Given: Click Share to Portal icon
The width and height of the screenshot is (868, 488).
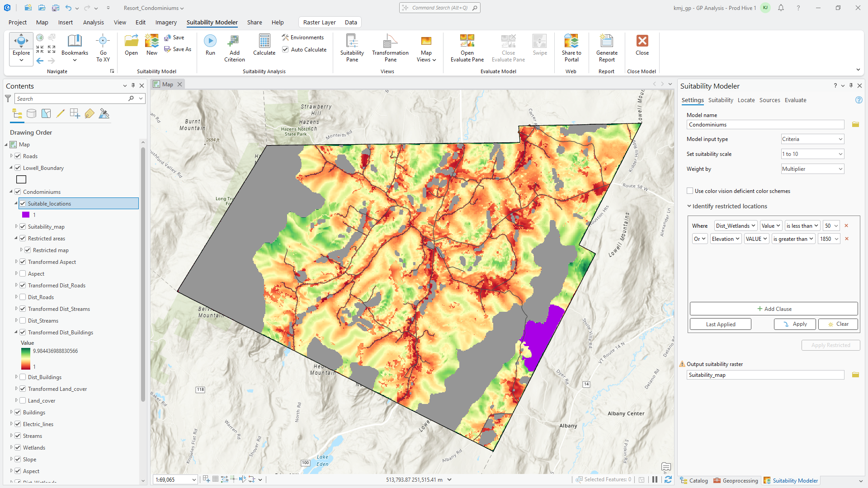Looking at the screenshot, I should tap(571, 42).
